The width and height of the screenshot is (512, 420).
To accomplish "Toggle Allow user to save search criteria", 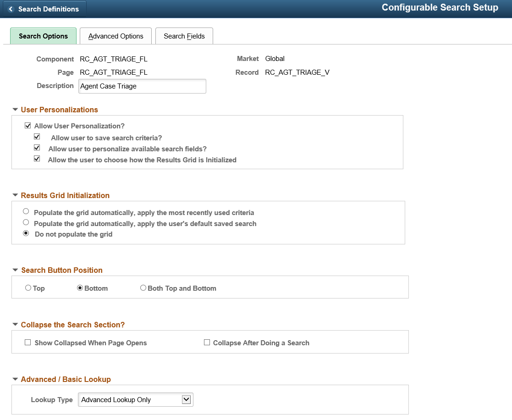I will (x=37, y=137).
